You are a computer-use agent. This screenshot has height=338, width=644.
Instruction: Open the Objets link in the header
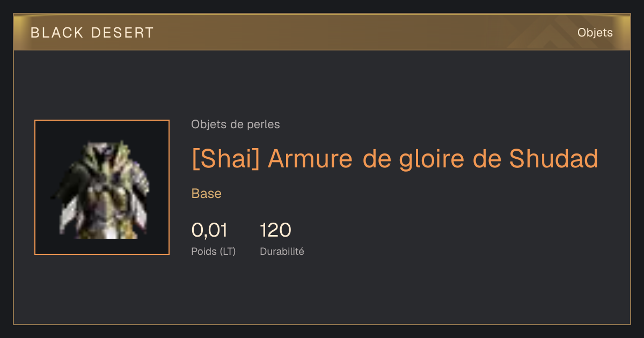pyautogui.click(x=595, y=33)
